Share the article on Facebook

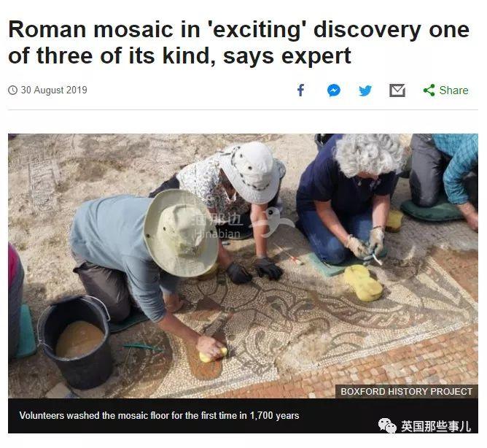click(x=300, y=90)
